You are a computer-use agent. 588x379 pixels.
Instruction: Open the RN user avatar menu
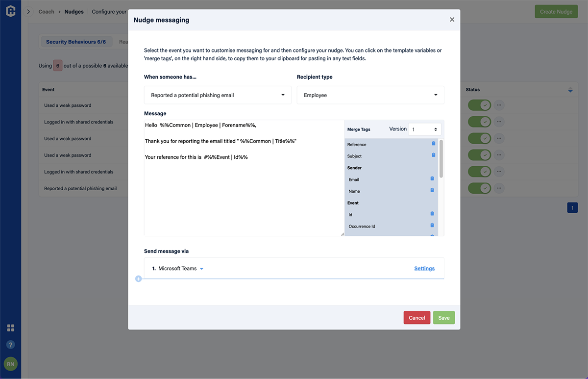point(10,364)
